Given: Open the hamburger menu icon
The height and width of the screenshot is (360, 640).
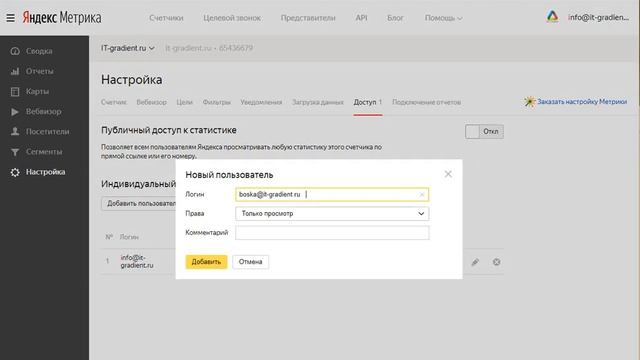Looking at the screenshot, I should pyautogui.click(x=10, y=18).
